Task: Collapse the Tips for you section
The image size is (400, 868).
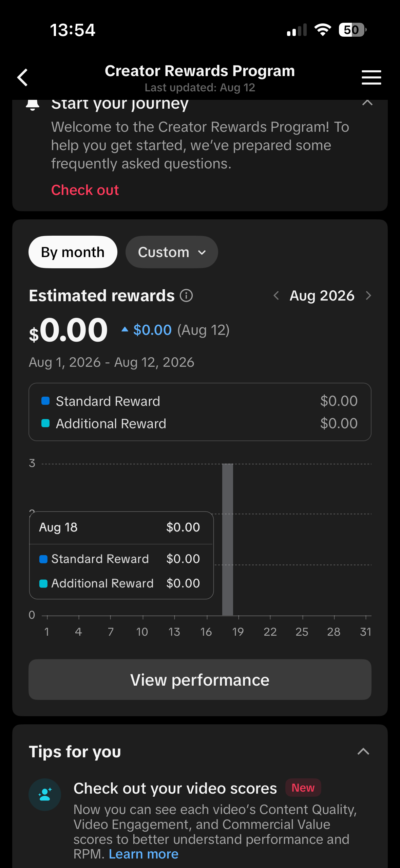Action: pos(363,752)
